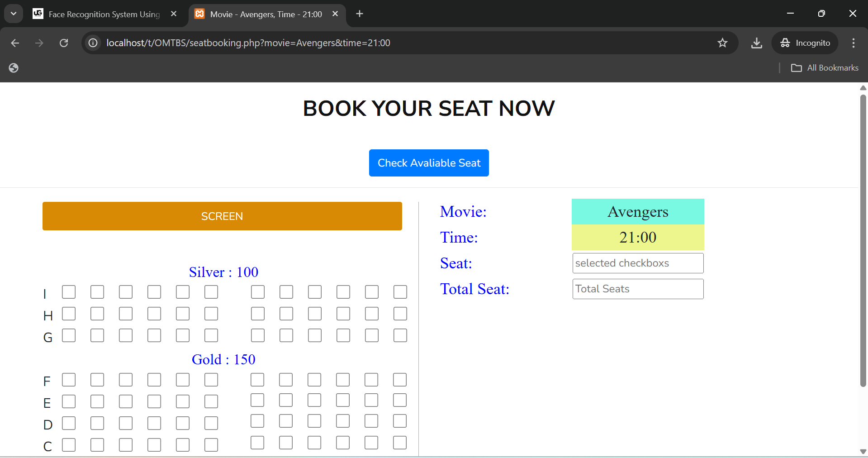Click the scrollbar up arrow
The height and width of the screenshot is (458, 868).
[x=863, y=88]
